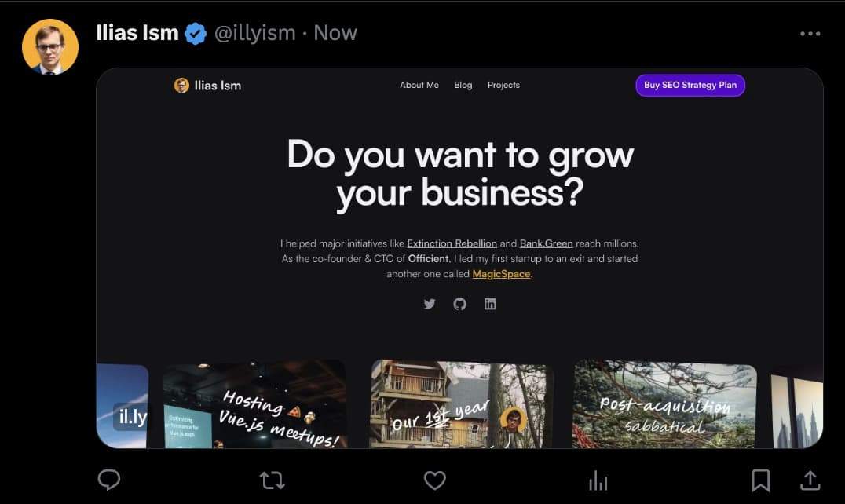Viewport: 845px width, 504px height.
Task: Select the Hosting Vue.js meetups thumbnail
Action: coord(254,404)
